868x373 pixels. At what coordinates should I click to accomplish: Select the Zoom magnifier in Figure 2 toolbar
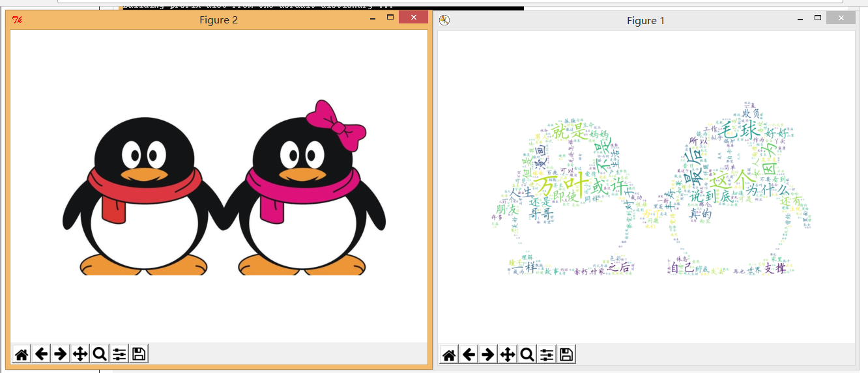100,354
